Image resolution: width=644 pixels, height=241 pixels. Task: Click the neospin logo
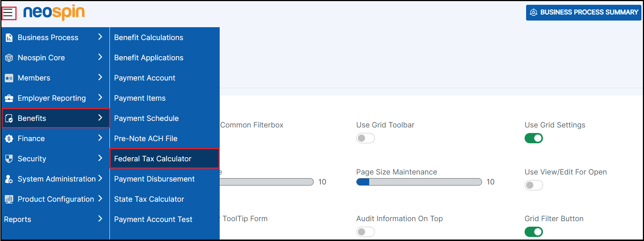(54, 12)
